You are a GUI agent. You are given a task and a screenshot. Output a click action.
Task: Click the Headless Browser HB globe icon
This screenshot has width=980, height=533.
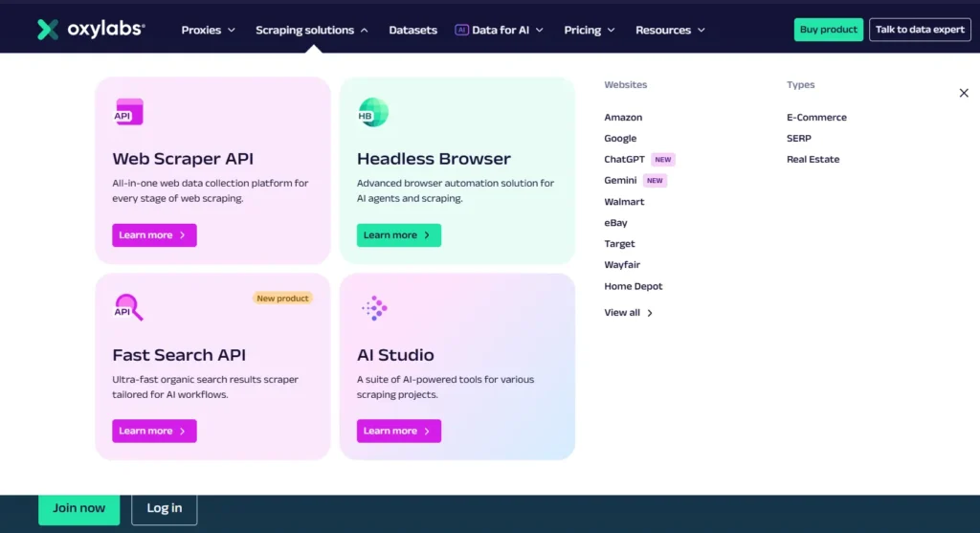(373, 113)
